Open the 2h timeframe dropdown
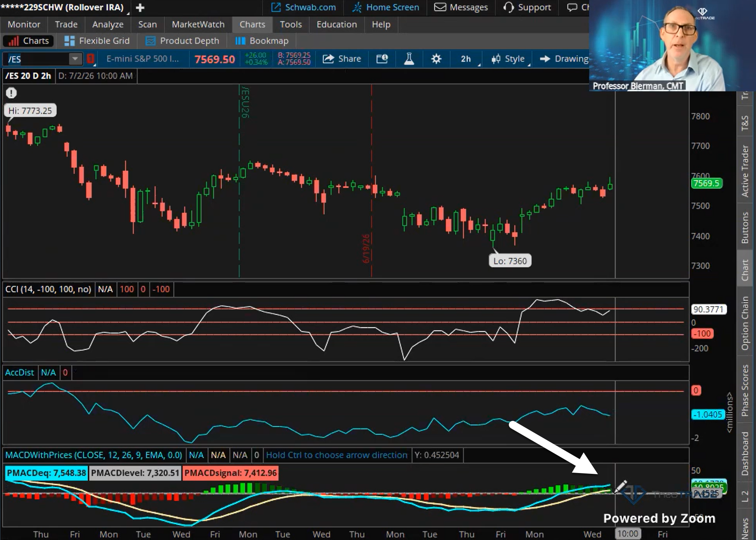The image size is (756, 540). (x=466, y=59)
